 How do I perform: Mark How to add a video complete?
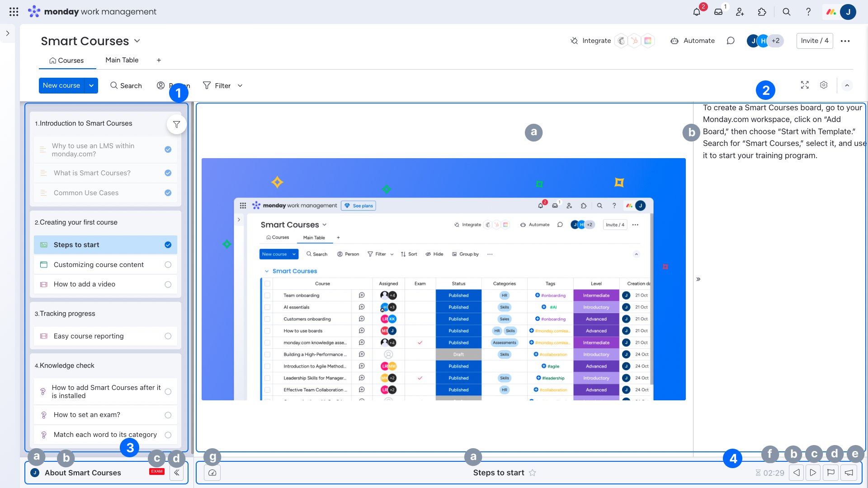pyautogui.click(x=168, y=285)
